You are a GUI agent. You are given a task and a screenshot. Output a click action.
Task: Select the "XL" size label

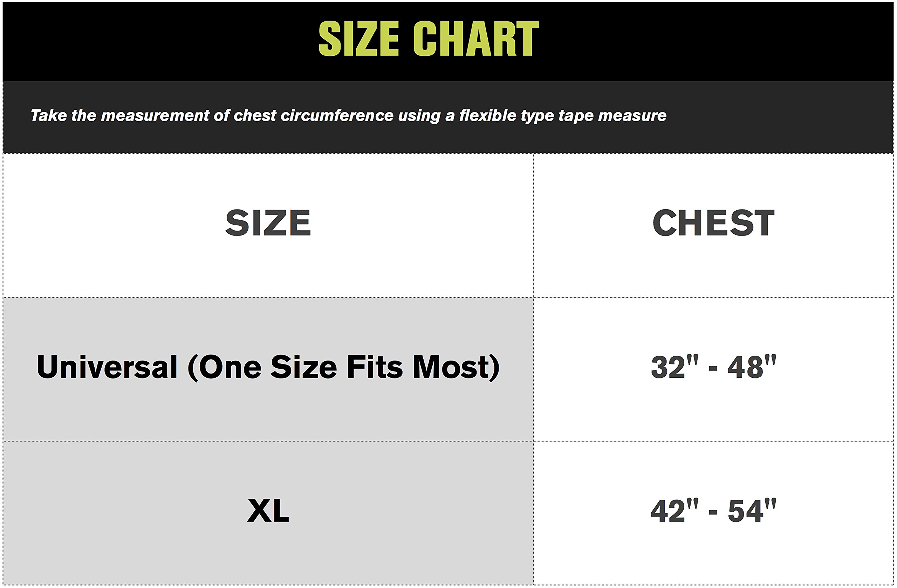pos(268,511)
